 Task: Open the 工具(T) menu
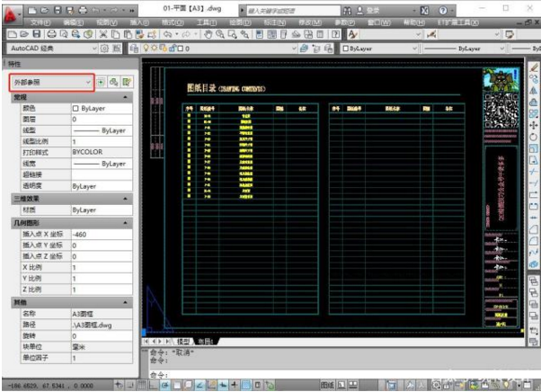click(x=207, y=22)
